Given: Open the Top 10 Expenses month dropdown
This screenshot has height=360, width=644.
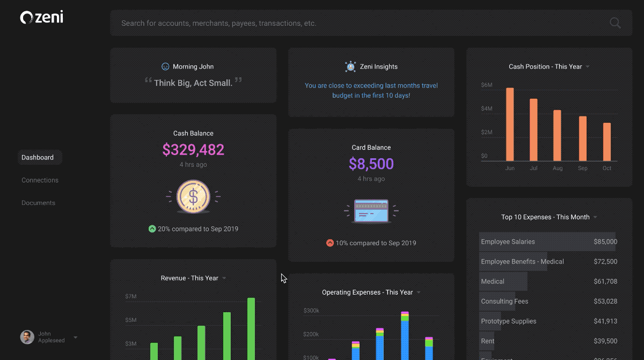Looking at the screenshot, I should (595, 217).
